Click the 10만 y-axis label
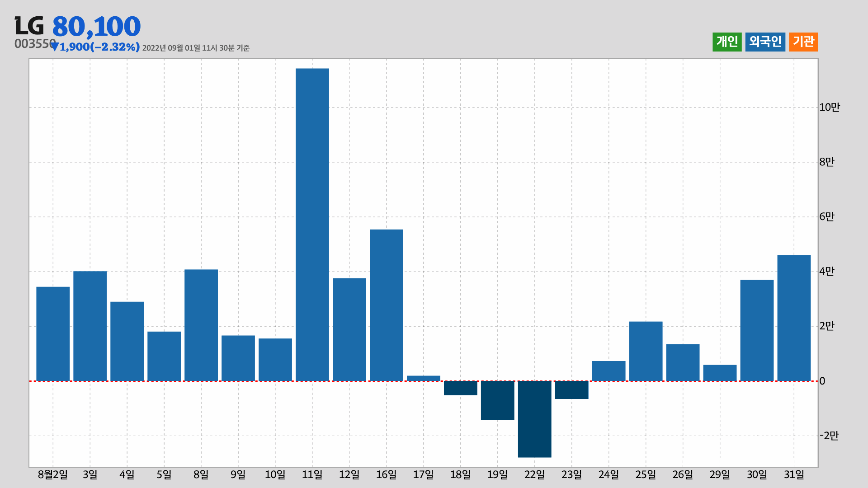Image resolution: width=868 pixels, height=488 pixels. point(829,107)
